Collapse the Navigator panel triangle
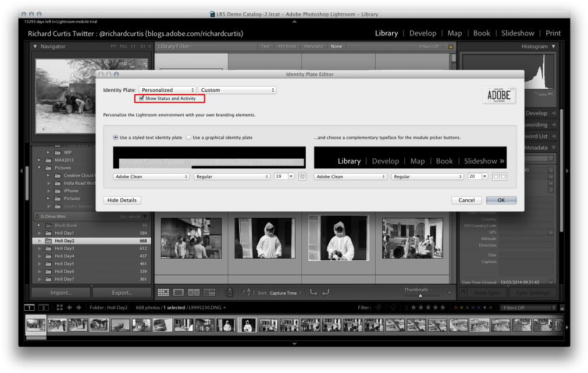The width and height of the screenshot is (588, 373). (35, 46)
